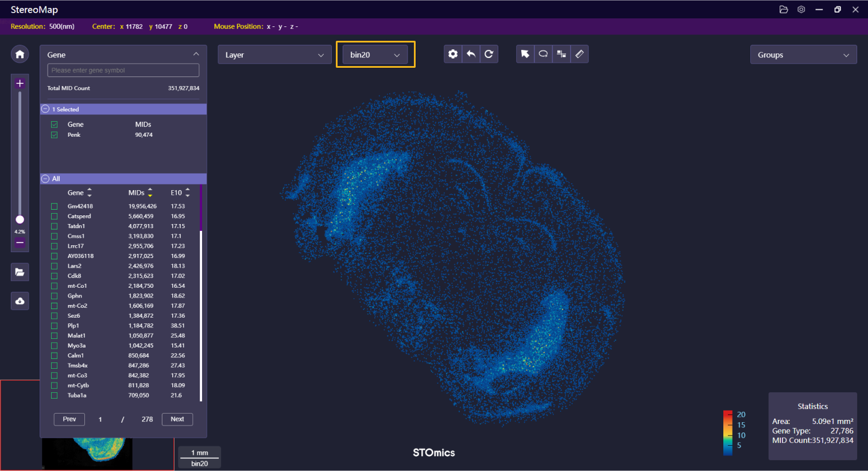Click the home icon in left sidebar
868x471 pixels.
tap(20, 54)
